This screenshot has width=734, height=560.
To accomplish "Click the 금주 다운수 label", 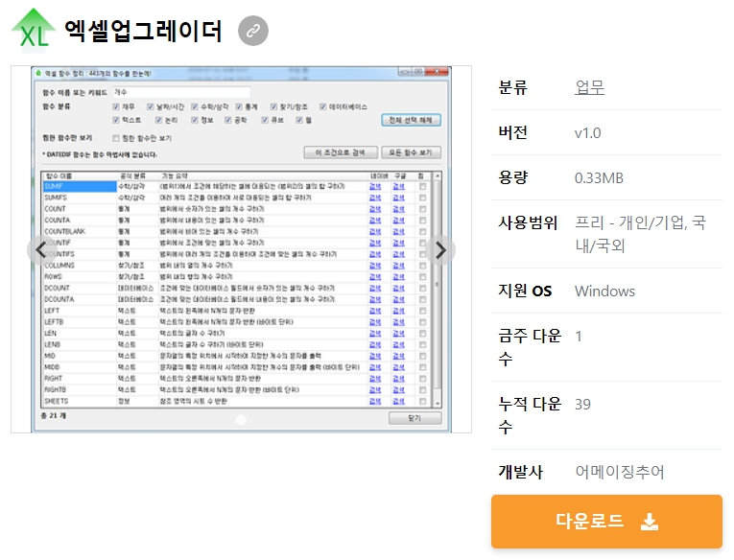I will 530,347.
